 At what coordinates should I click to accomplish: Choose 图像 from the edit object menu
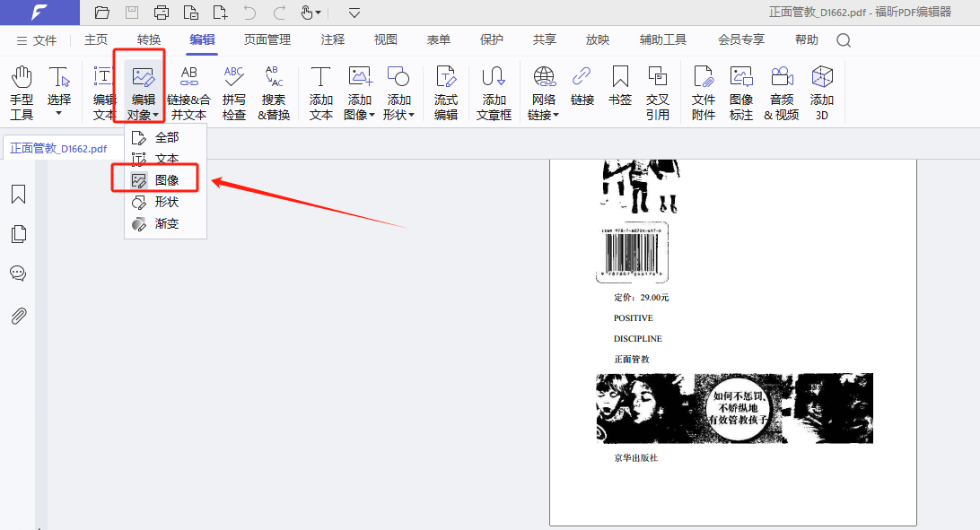click(166, 180)
